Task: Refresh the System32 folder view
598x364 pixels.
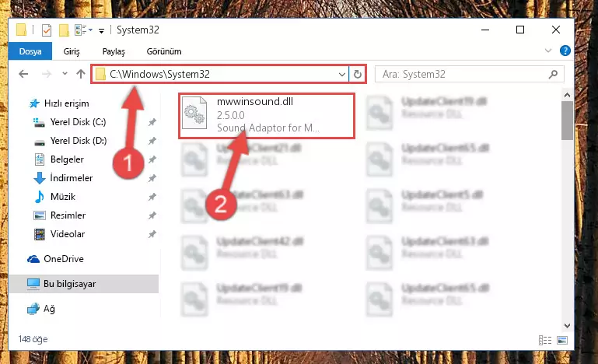Action: 358,74
